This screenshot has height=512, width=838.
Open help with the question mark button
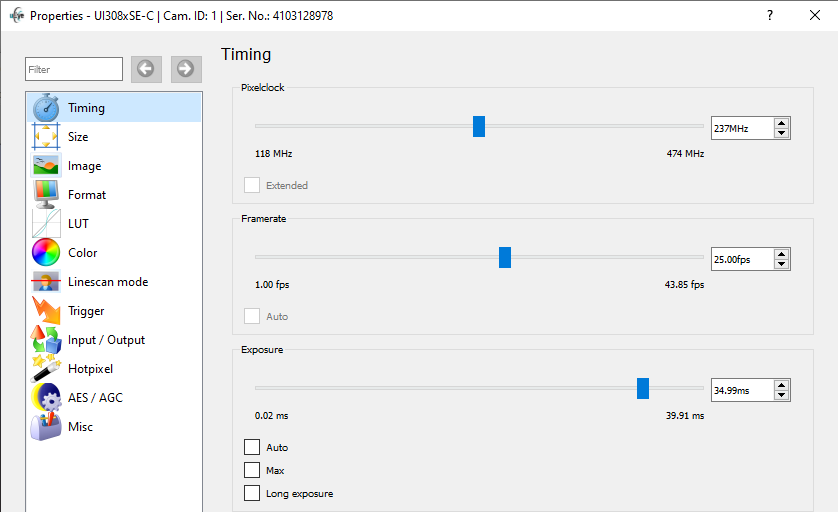[770, 15]
